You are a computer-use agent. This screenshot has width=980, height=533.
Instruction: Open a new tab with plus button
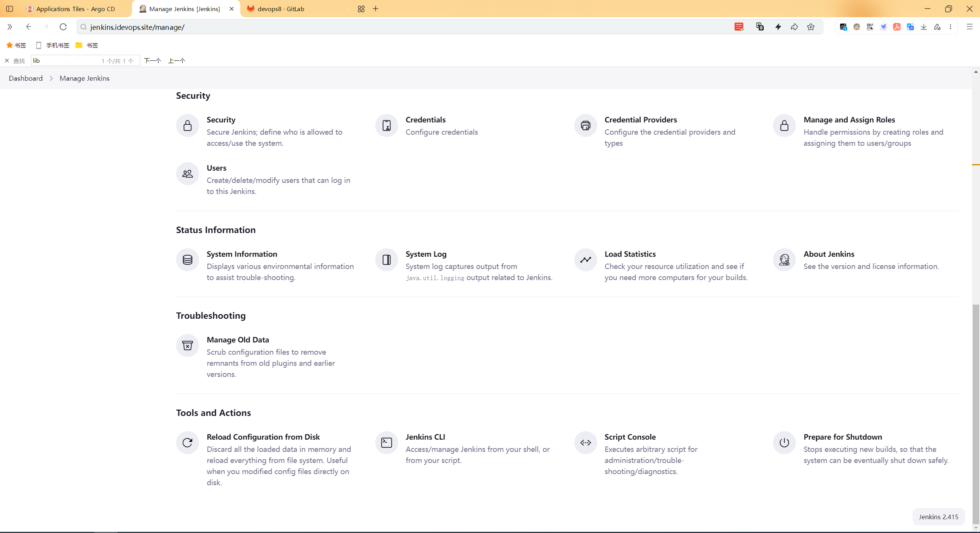pyautogui.click(x=376, y=9)
